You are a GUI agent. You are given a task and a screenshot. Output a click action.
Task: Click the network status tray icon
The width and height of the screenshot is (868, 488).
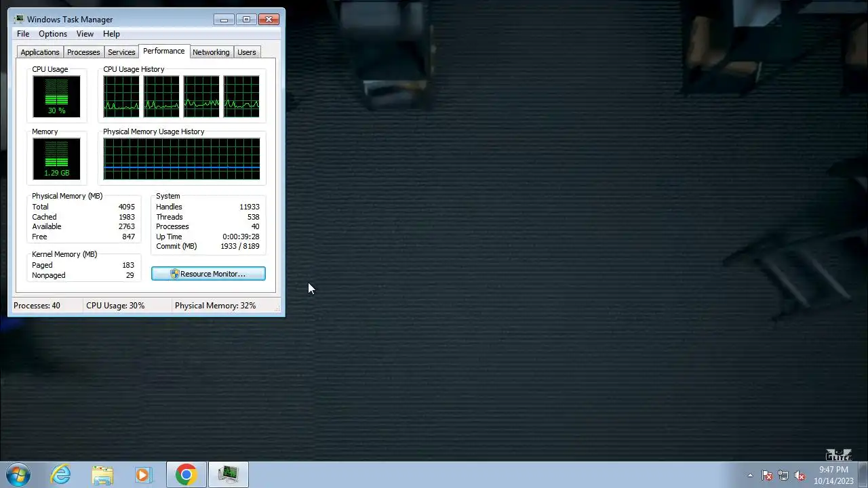[x=783, y=476]
